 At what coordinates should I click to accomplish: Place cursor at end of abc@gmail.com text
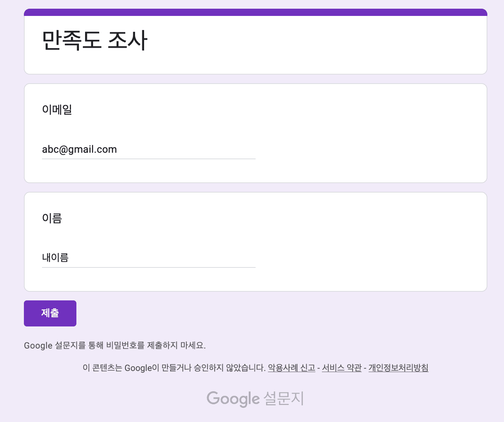pos(118,149)
